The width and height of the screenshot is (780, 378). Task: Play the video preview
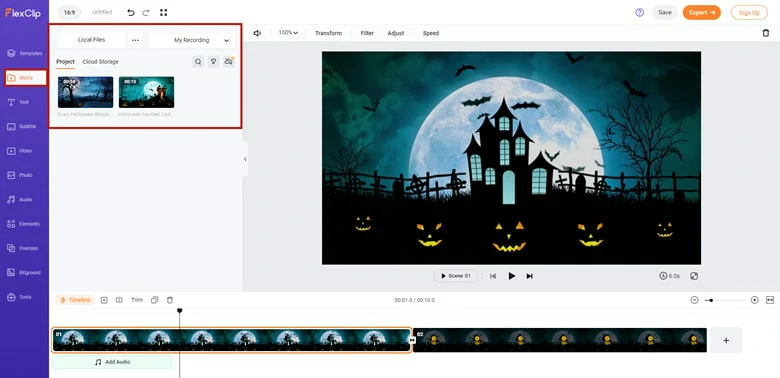coord(511,276)
